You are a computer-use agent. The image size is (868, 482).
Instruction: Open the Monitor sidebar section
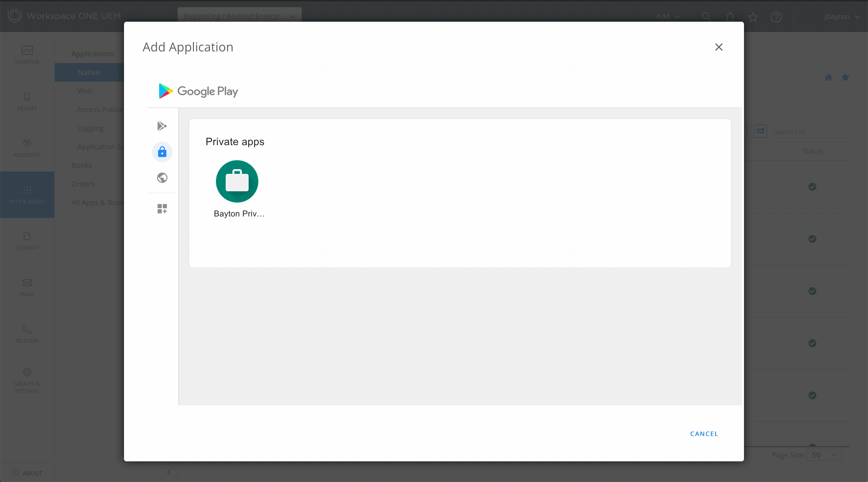(27, 55)
